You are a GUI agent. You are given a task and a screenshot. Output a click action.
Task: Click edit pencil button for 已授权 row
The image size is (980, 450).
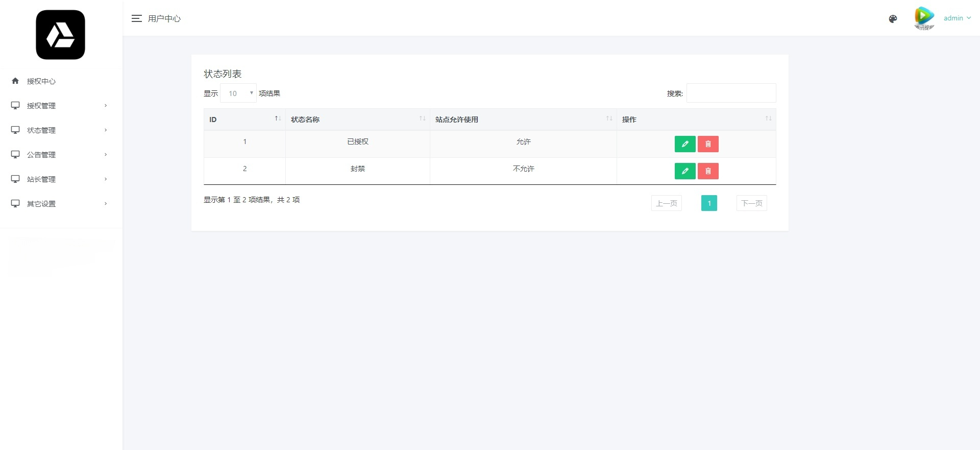685,144
